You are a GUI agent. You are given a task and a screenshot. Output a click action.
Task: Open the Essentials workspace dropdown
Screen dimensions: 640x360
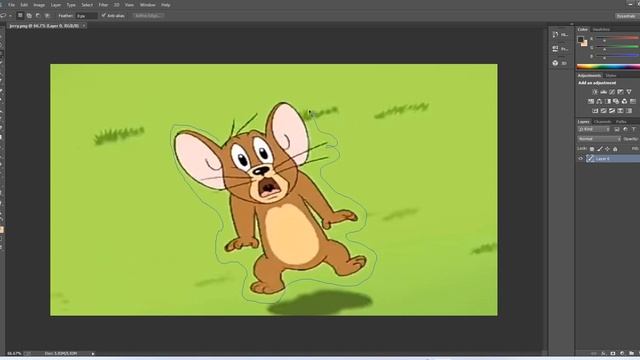click(x=627, y=16)
